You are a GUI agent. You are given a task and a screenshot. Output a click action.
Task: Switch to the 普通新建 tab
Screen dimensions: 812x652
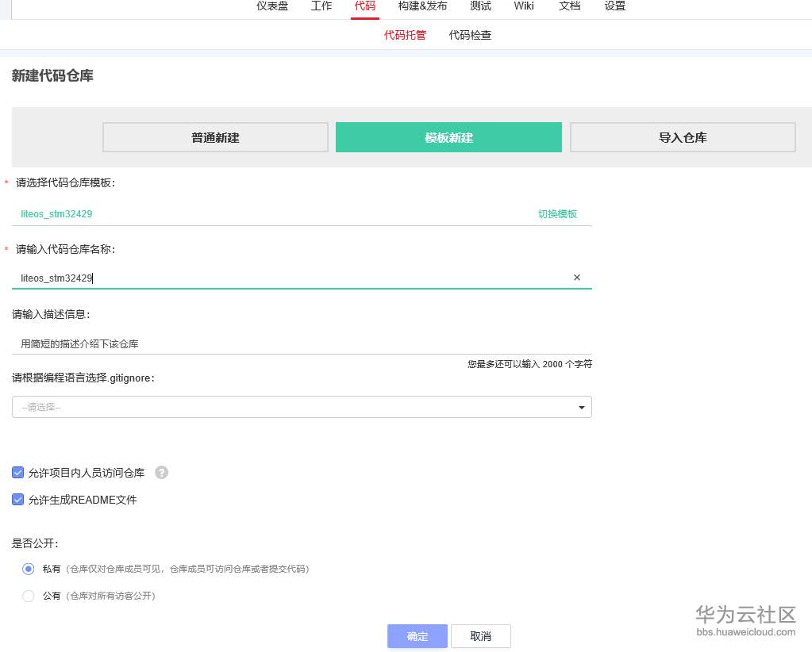pyautogui.click(x=214, y=136)
